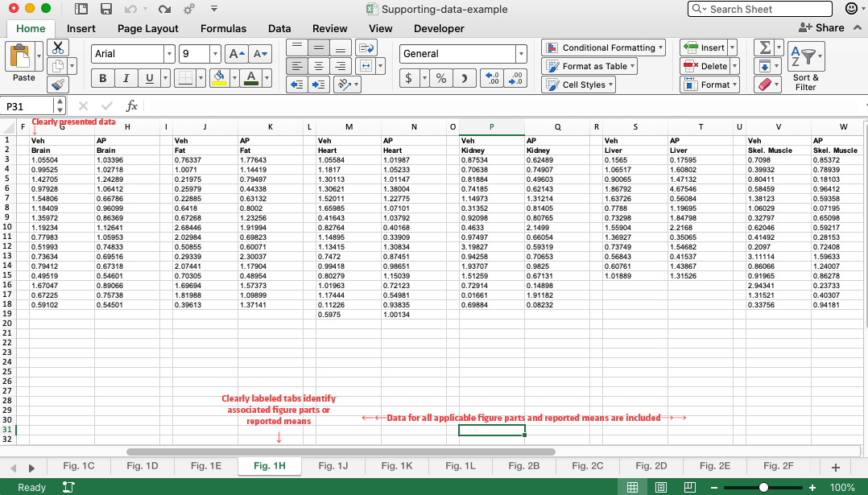Viewport: 868px width, 495px height.
Task: Click the Fill down arrow icon
Action: point(764,66)
